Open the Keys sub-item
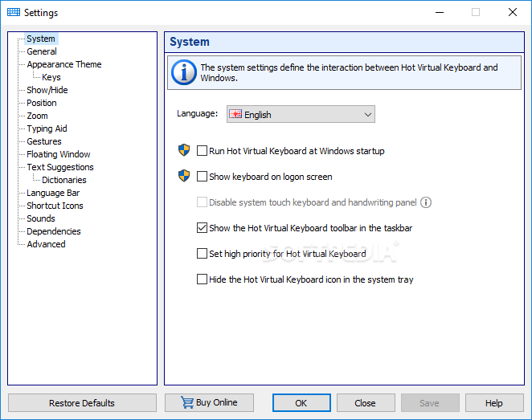Image resolution: width=532 pixels, height=420 pixels. click(x=51, y=77)
